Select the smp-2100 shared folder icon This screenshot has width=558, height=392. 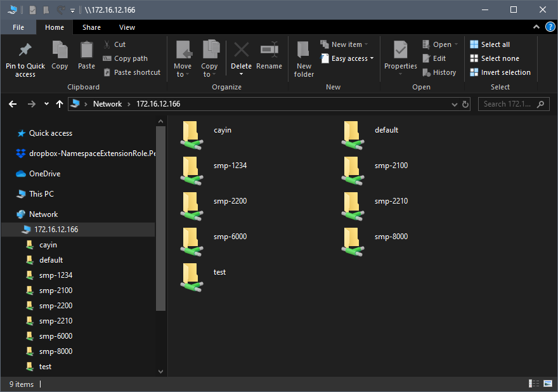tap(353, 171)
